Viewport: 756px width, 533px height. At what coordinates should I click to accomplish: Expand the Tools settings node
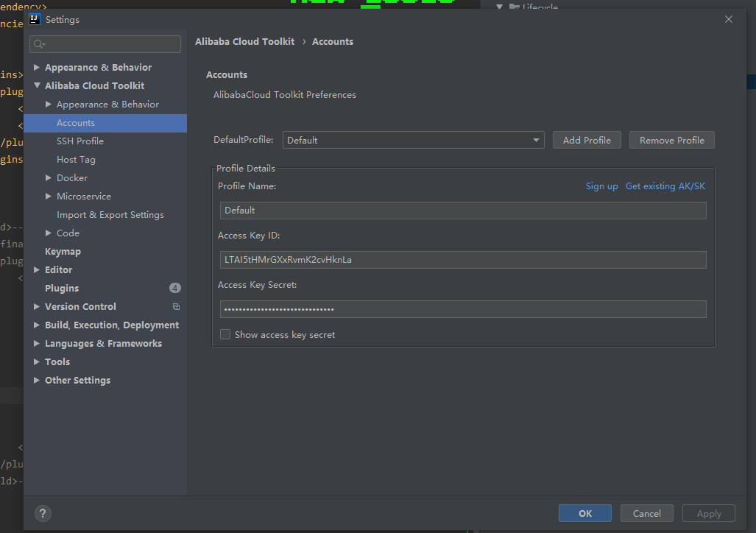[37, 361]
